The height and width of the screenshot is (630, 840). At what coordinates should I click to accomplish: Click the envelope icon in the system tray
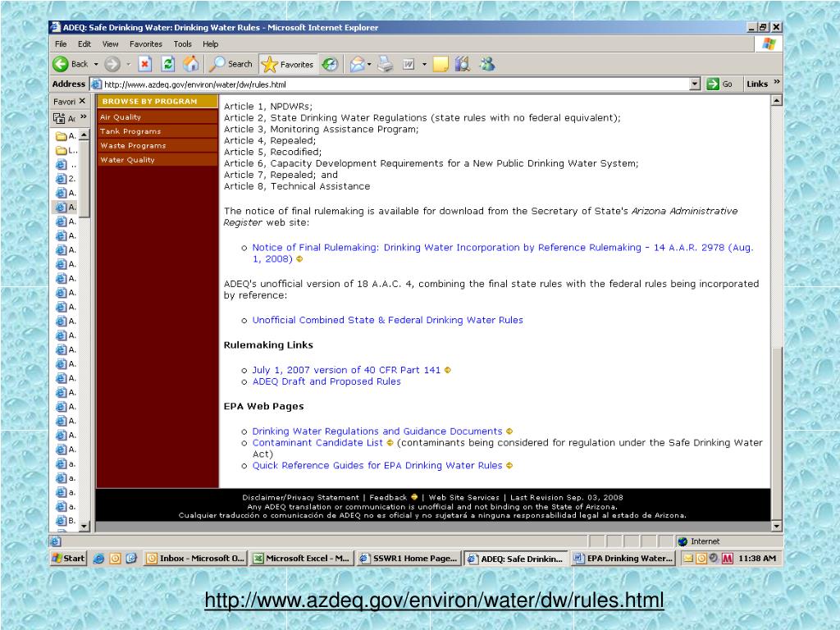pos(688,558)
